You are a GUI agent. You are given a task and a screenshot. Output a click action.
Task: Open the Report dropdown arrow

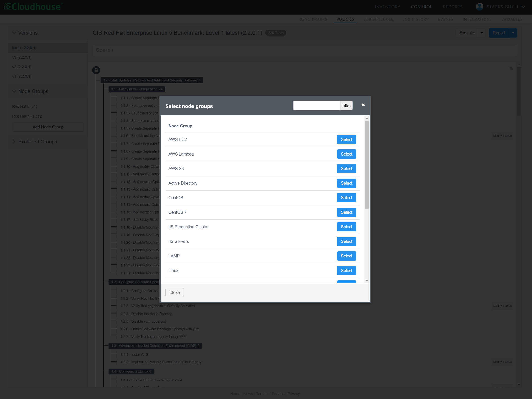point(513,33)
